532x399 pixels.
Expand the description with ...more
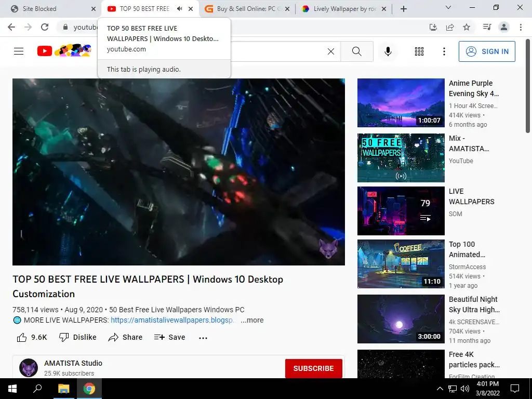[x=252, y=320]
